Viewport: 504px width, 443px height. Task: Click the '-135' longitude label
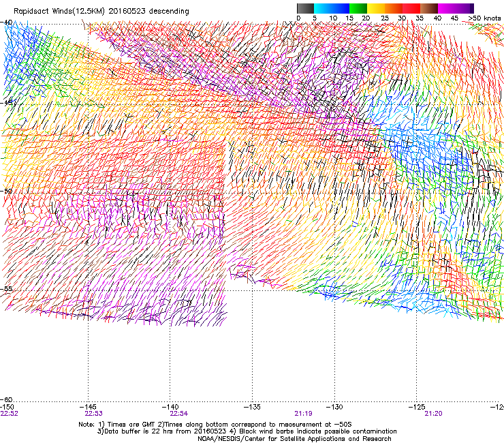tap(252, 408)
